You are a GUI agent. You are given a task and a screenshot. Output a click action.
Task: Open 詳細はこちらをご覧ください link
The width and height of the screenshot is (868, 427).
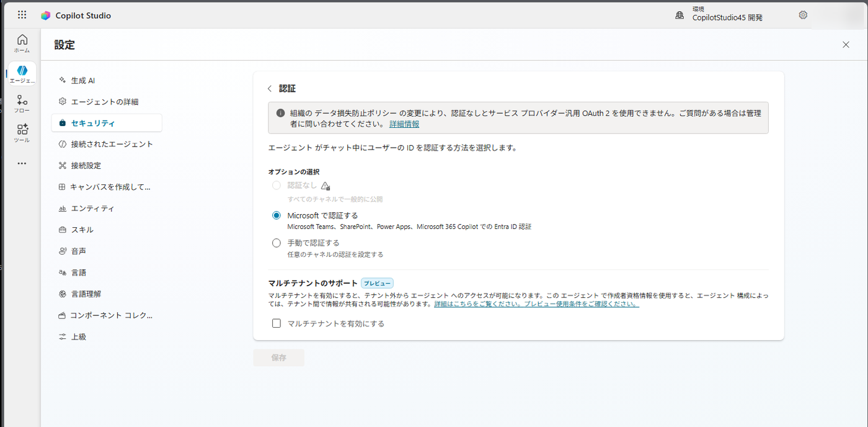478,304
